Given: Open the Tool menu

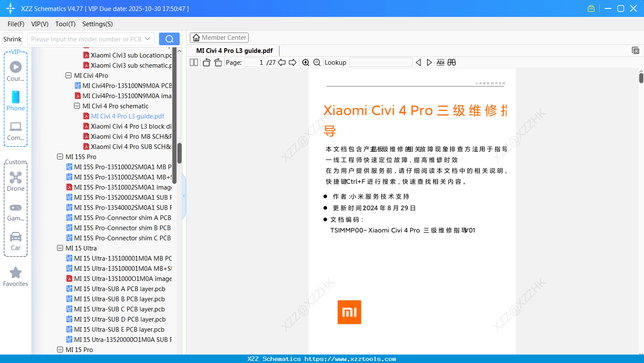Looking at the screenshot, I should click(65, 24).
